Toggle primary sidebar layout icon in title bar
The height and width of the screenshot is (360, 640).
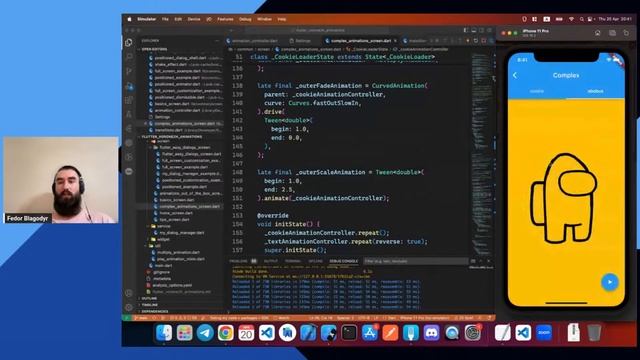466,30
